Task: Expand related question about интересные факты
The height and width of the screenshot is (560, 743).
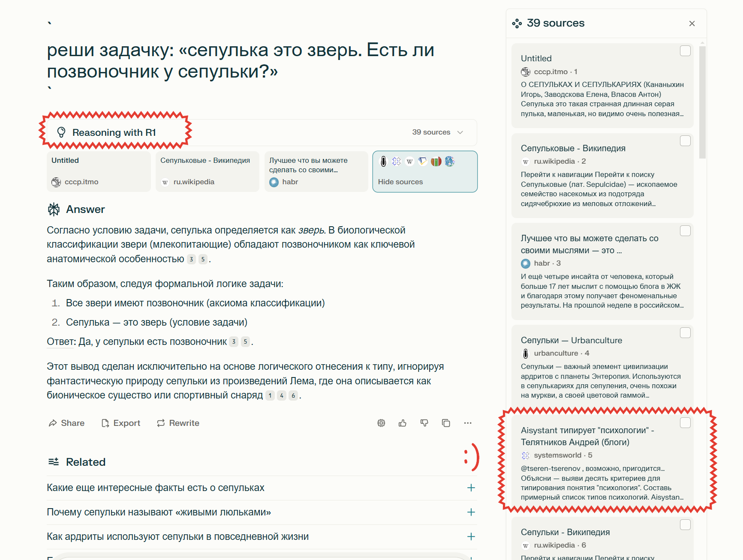Action: tap(471, 488)
